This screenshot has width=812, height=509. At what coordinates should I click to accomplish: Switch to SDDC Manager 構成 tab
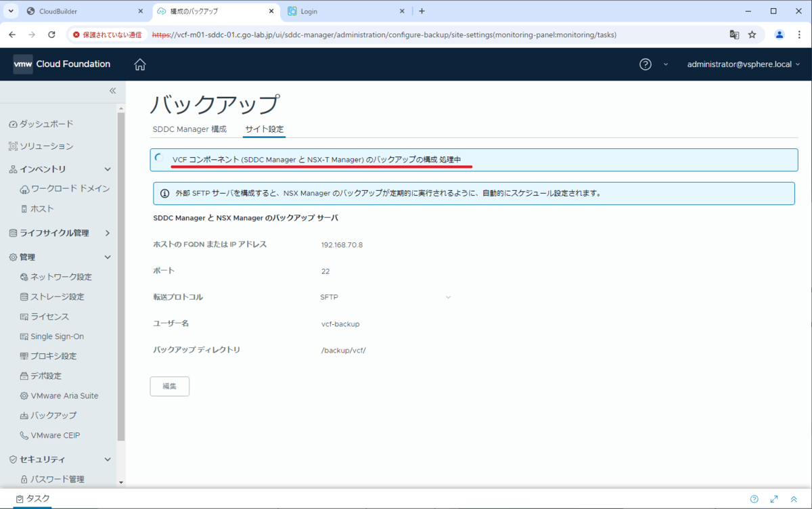(x=189, y=129)
